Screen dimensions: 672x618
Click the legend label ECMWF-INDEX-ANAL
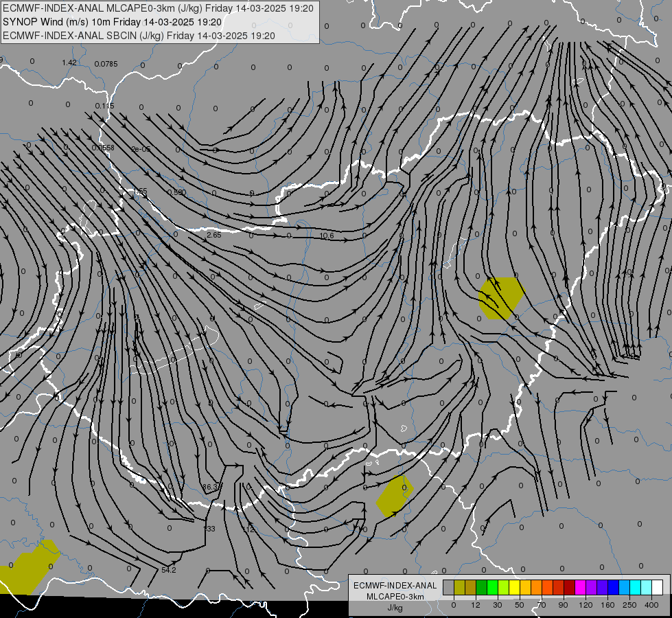[395, 586]
